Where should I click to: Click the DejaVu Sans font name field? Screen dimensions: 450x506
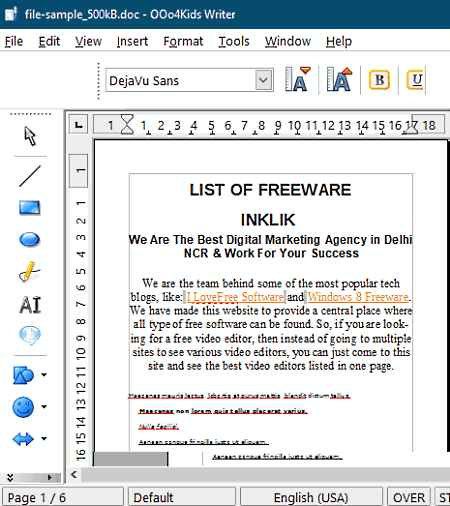180,80
